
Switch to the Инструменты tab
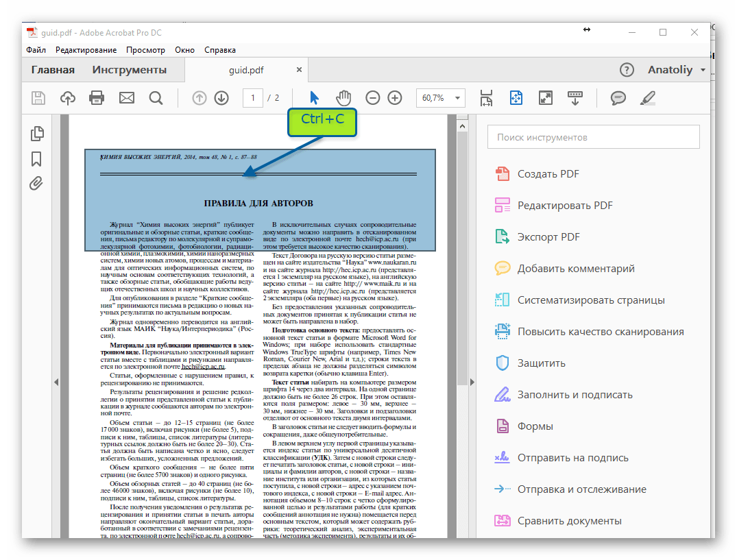(130, 70)
